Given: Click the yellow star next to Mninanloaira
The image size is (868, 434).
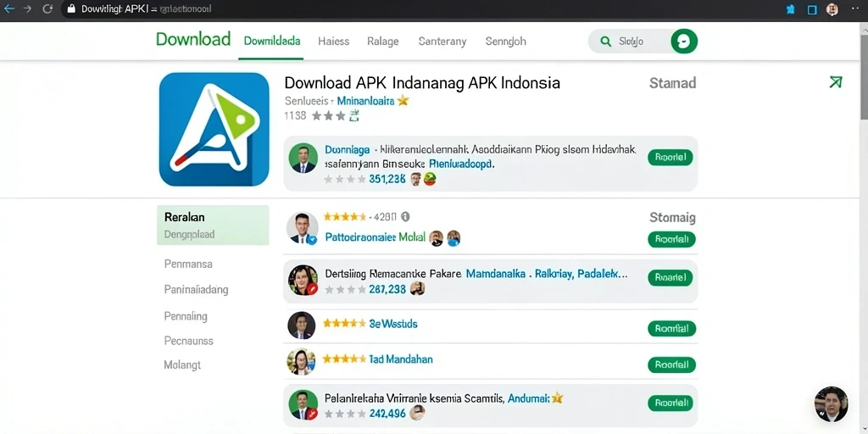Looking at the screenshot, I should pos(403,101).
